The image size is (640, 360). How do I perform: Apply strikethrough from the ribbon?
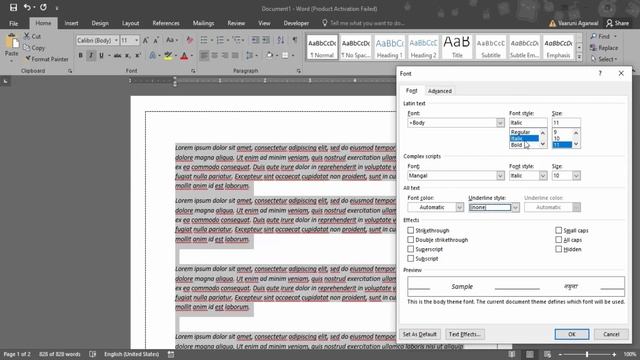coord(118,56)
